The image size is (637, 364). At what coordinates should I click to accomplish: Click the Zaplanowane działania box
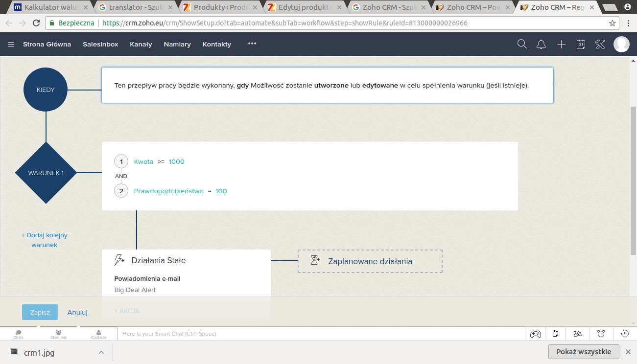370,261
